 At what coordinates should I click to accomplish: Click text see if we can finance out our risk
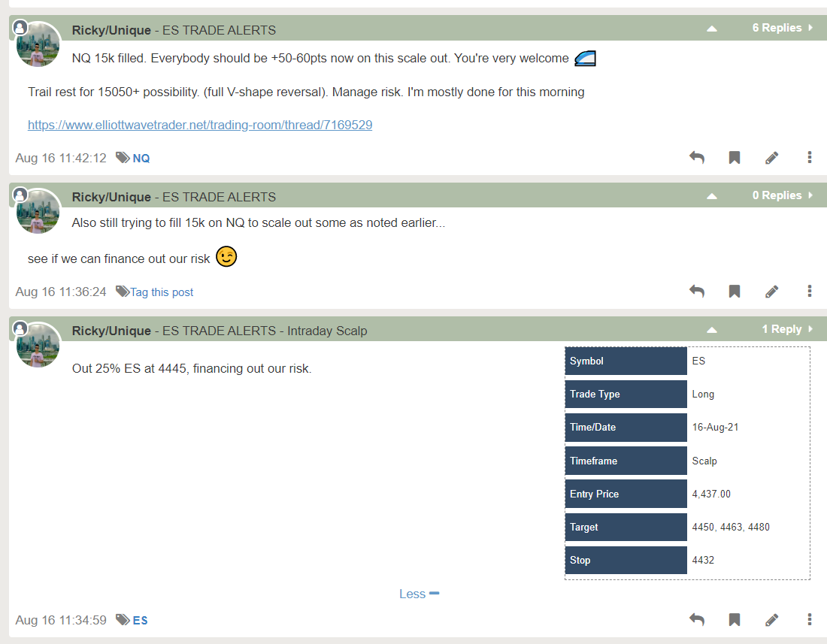[x=119, y=259]
